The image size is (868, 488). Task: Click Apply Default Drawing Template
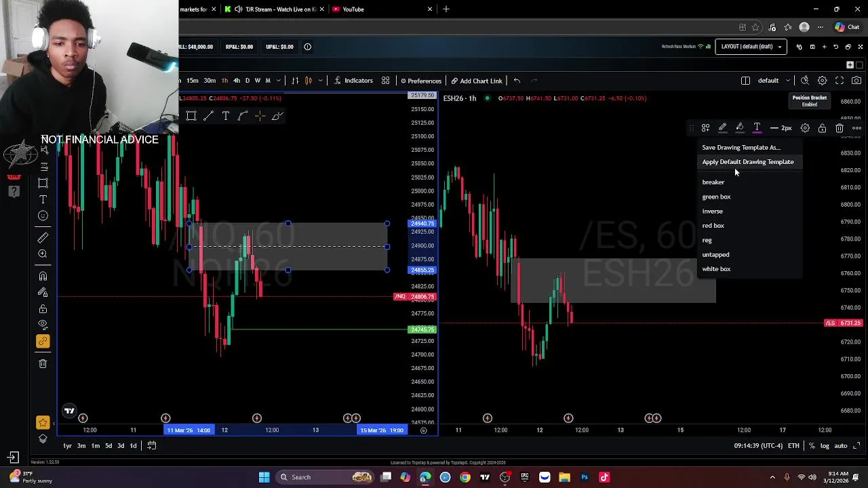748,162
